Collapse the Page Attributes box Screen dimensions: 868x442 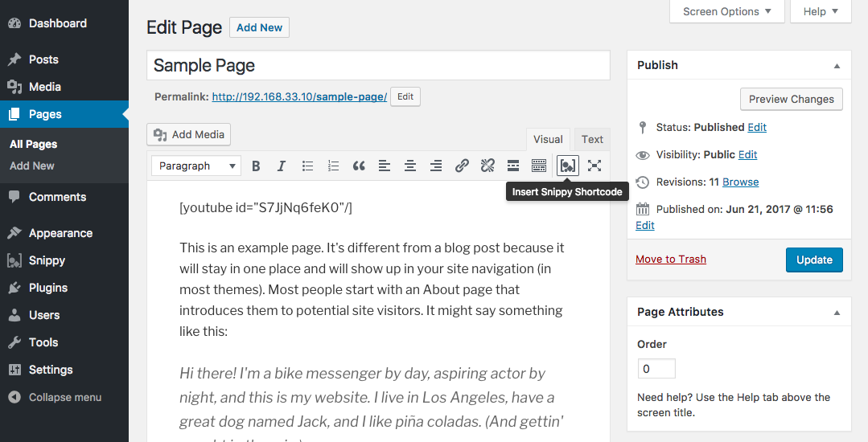837,313
